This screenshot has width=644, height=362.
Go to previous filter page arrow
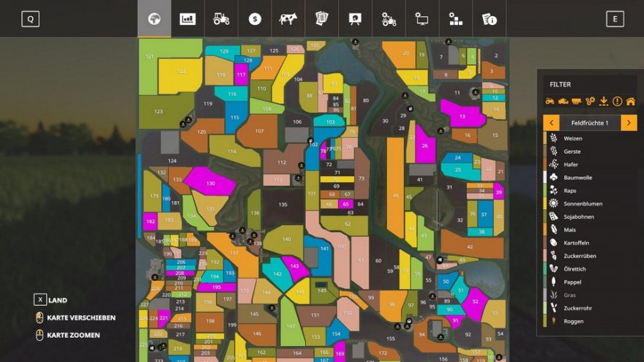click(x=550, y=123)
